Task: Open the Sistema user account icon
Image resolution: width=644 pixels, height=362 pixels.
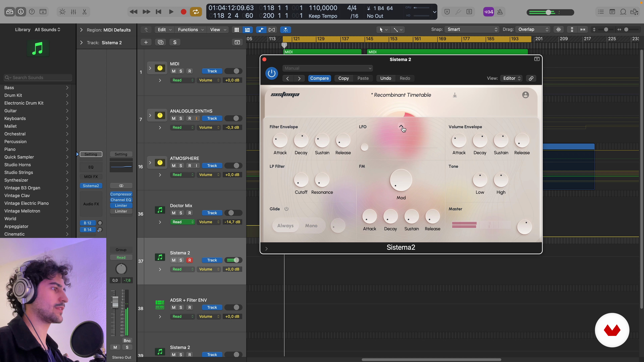Action: (525, 95)
